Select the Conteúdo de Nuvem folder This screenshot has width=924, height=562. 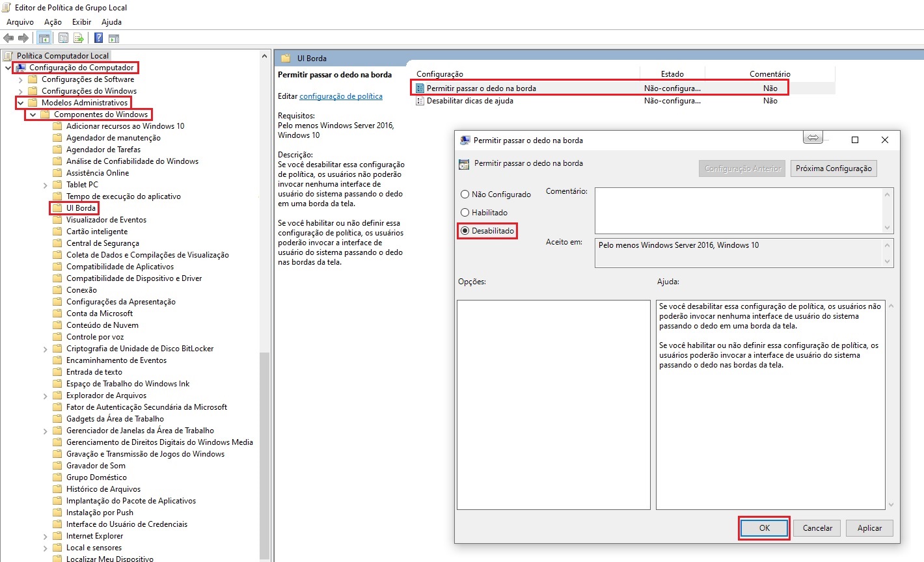pyautogui.click(x=102, y=325)
